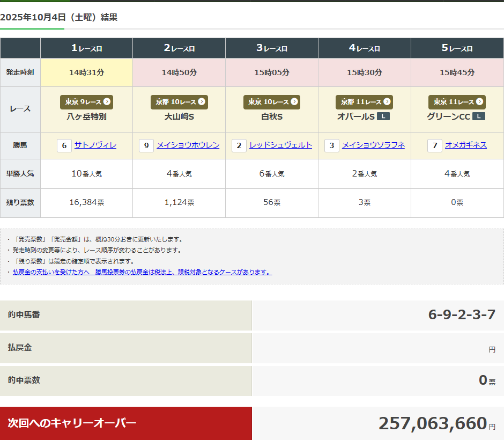The height and width of the screenshot is (440, 504).
Task: Click the L badge beside オパールS
Action: [x=383, y=116]
